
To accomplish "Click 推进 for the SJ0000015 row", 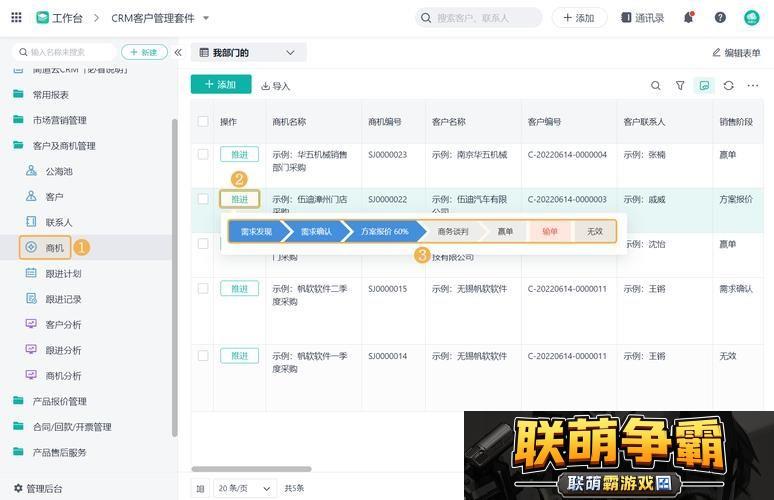I will pos(239,289).
